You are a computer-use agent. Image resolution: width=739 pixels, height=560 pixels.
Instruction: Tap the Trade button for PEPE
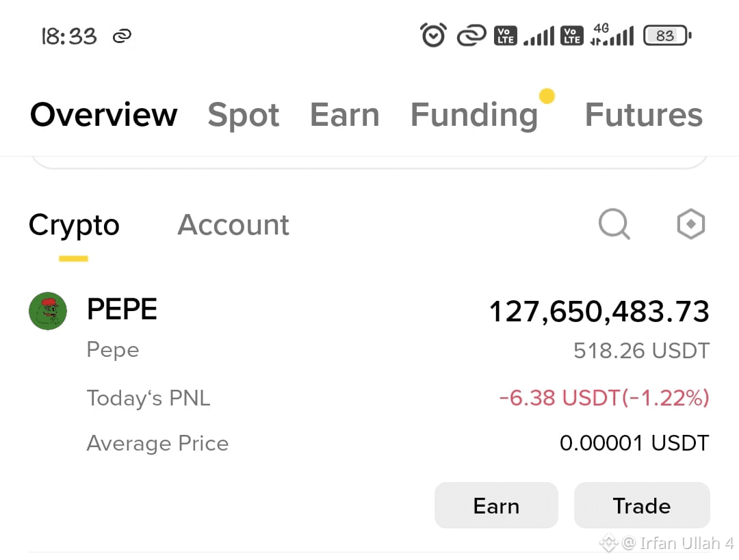642,505
